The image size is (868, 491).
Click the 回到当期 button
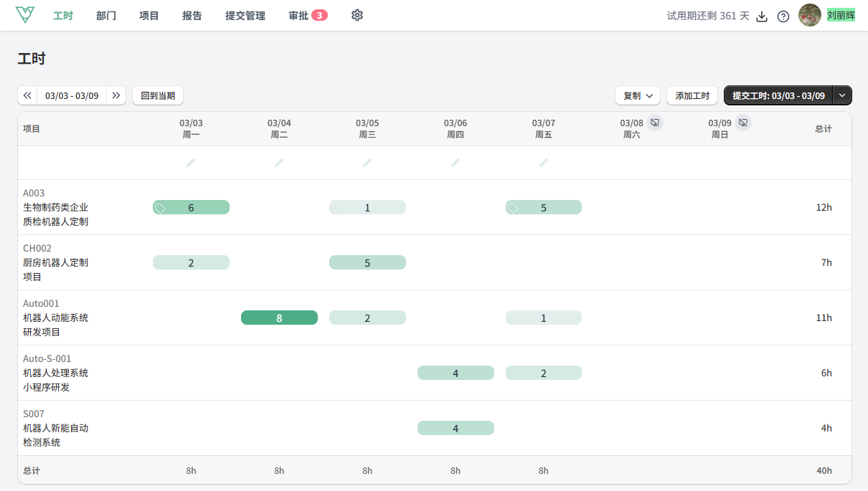158,95
